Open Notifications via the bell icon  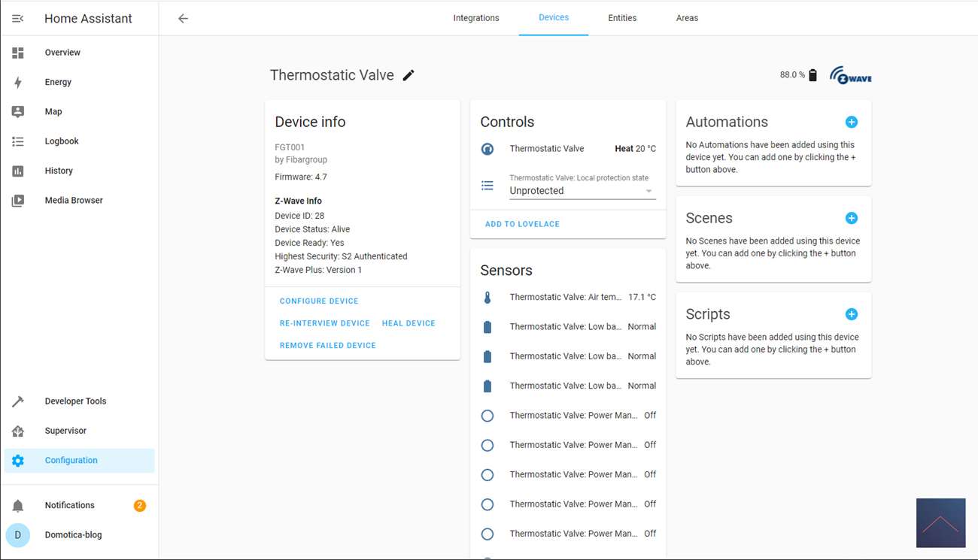click(x=18, y=506)
